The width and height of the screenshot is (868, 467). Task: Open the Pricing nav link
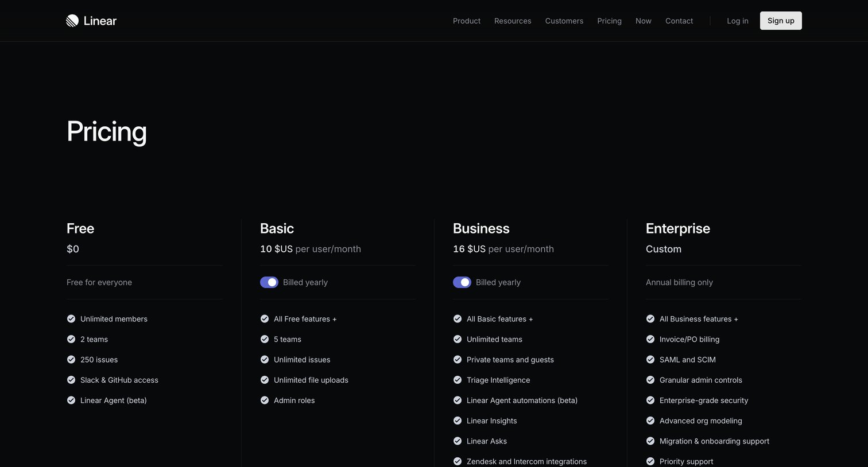609,21
